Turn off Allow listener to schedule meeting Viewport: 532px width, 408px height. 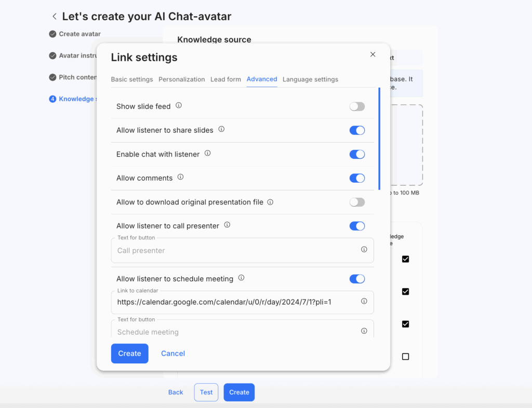357,279
